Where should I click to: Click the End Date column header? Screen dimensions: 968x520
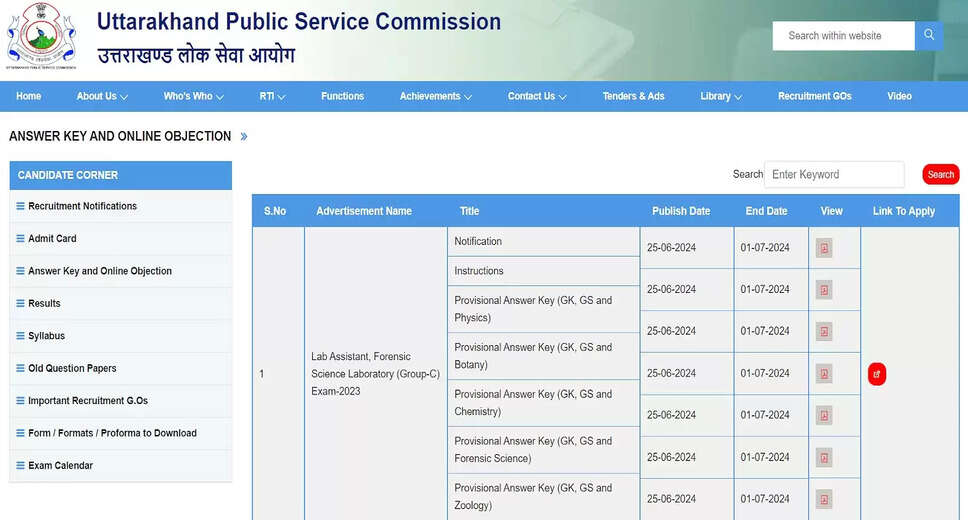coord(766,211)
